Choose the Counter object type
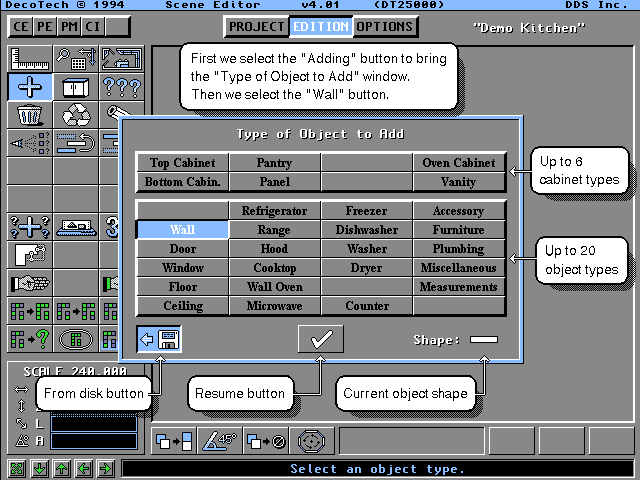 click(x=367, y=306)
